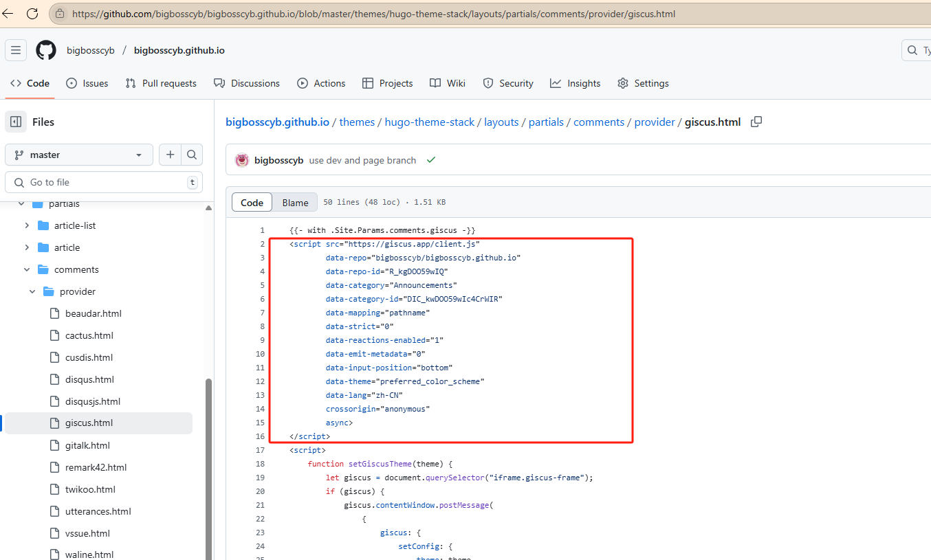Open the Projects tab
Screen dimensions: 931x560
coord(388,83)
